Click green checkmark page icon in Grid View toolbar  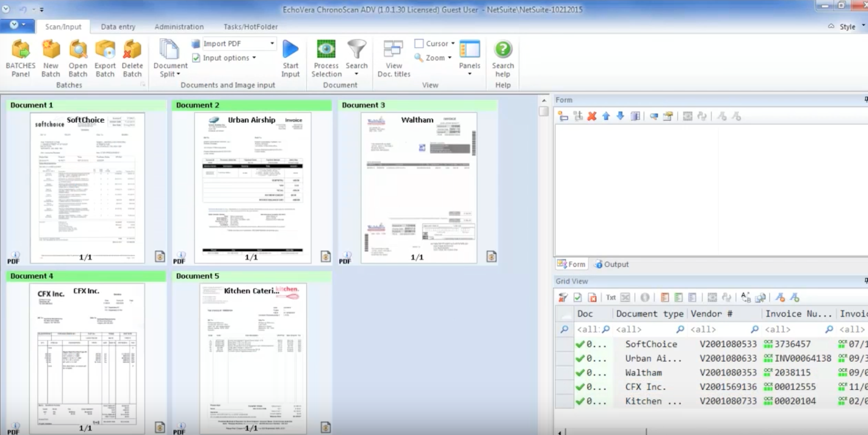[578, 298]
